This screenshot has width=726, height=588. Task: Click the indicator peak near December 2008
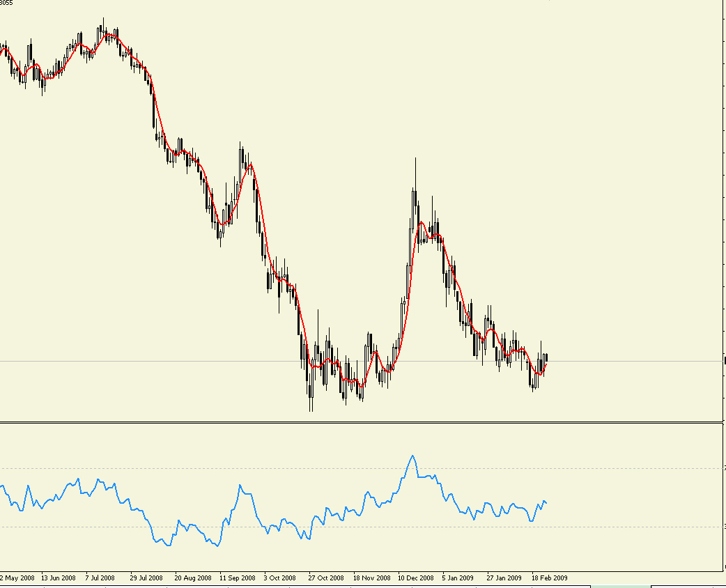coord(412,456)
